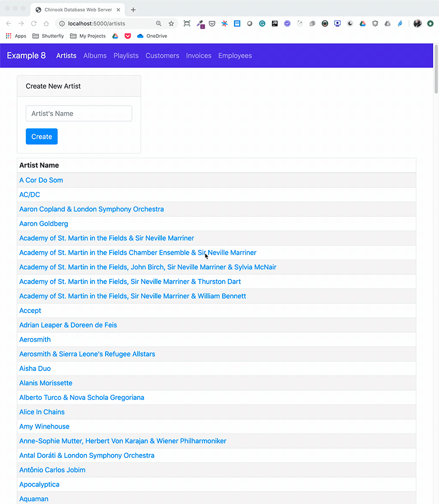This screenshot has width=439, height=504.
Task: Open the AC/DC artist link
Action: (x=30, y=195)
